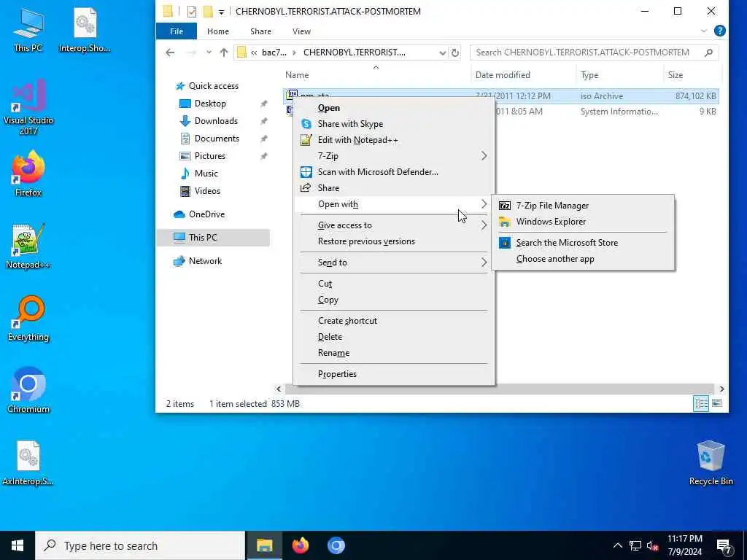Image resolution: width=747 pixels, height=560 pixels.
Task: Choose Copy from context menu
Action: 394,300
